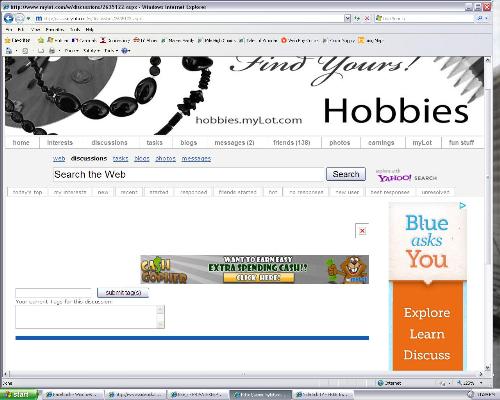
Task: Click the browser search box magnifier icon
Action: (480, 18)
